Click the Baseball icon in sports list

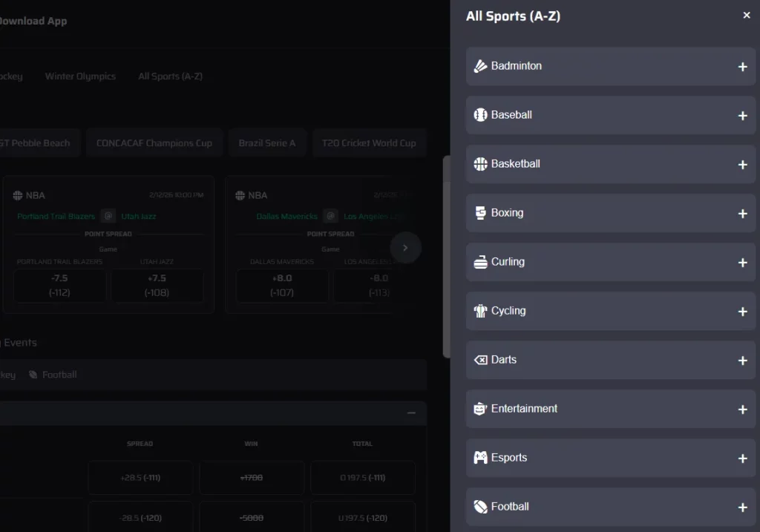click(480, 115)
